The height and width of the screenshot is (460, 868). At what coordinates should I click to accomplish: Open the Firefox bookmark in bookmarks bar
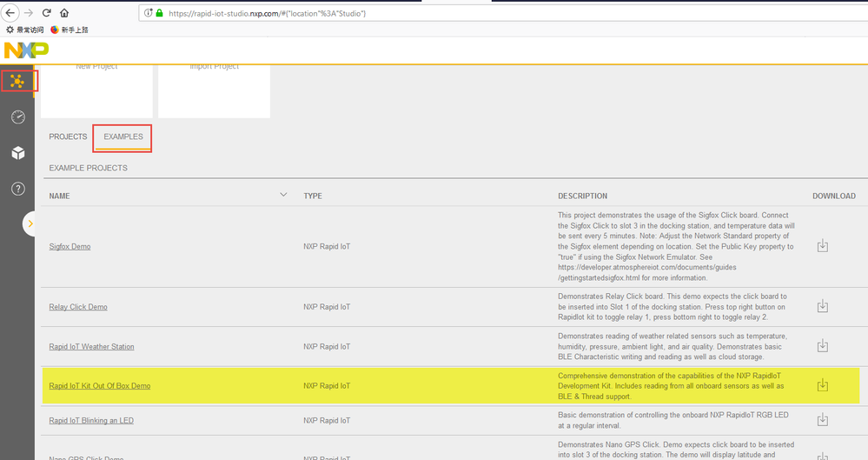tap(70, 30)
